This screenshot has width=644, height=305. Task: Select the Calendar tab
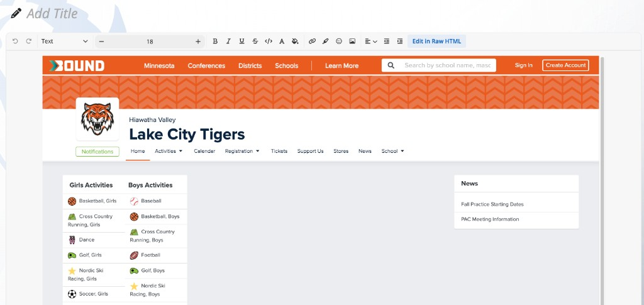coord(204,151)
